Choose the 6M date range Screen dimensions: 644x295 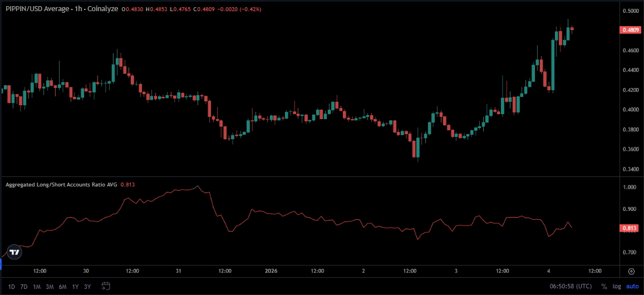(62, 286)
